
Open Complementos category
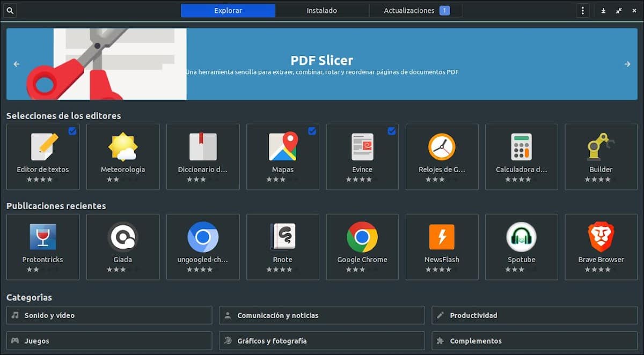[535, 341]
